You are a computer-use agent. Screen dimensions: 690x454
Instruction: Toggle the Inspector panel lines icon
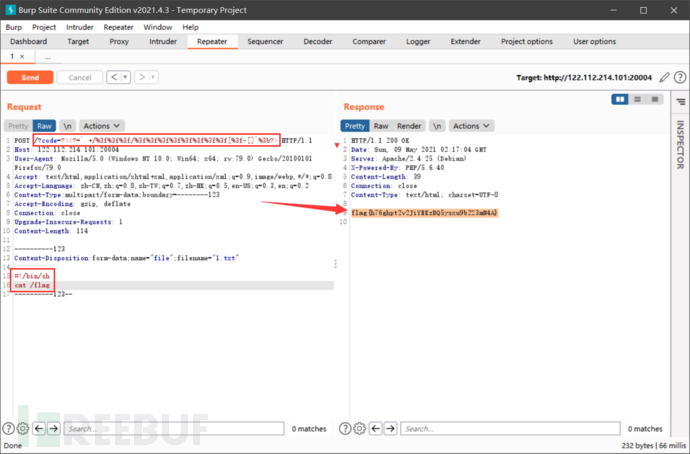tap(681, 102)
